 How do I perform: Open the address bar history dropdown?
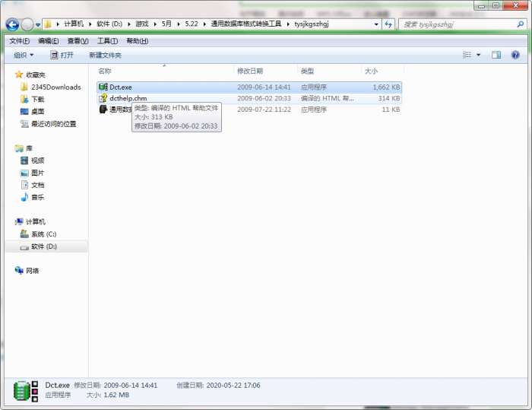(376, 24)
